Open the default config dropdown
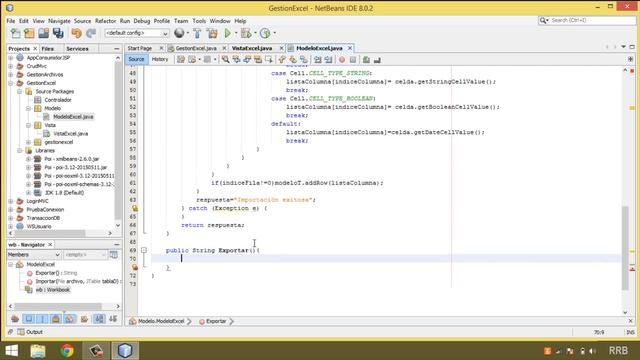Screen dimensions: 640x360 pyautogui.click(x=137, y=33)
